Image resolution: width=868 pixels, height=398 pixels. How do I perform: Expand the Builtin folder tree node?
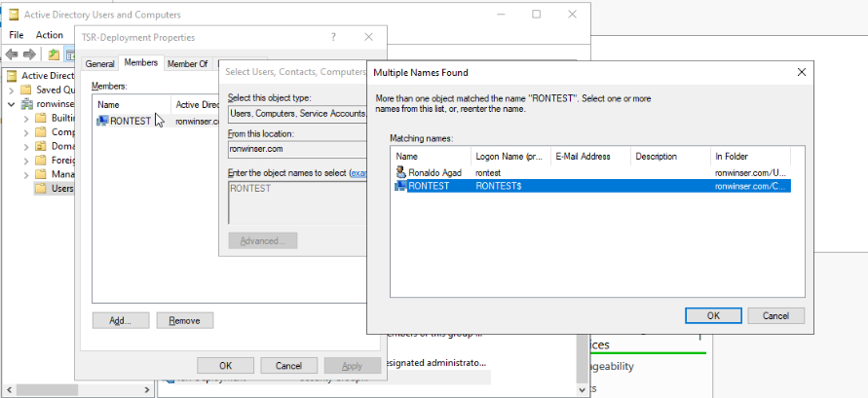point(26,118)
